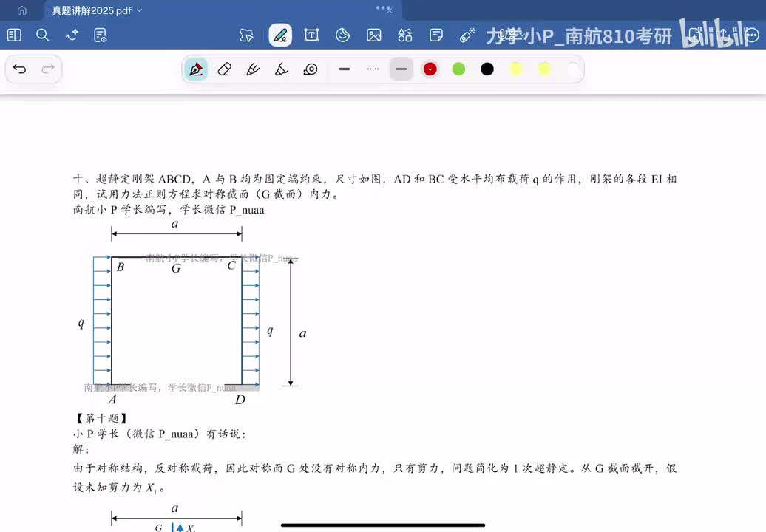This screenshot has height=532, width=766.
Task: Open the more options ellipsis menu
Action: coord(753,35)
